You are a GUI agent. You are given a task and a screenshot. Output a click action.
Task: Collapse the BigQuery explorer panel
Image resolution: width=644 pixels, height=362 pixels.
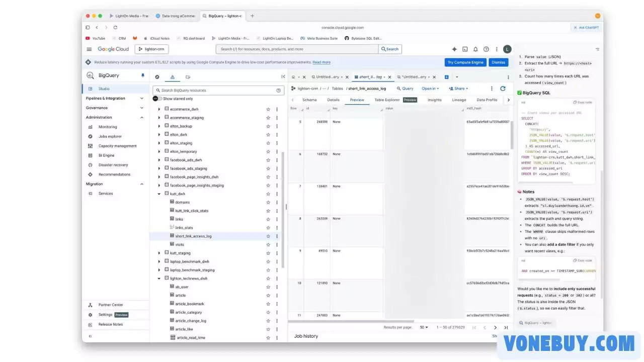283,77
